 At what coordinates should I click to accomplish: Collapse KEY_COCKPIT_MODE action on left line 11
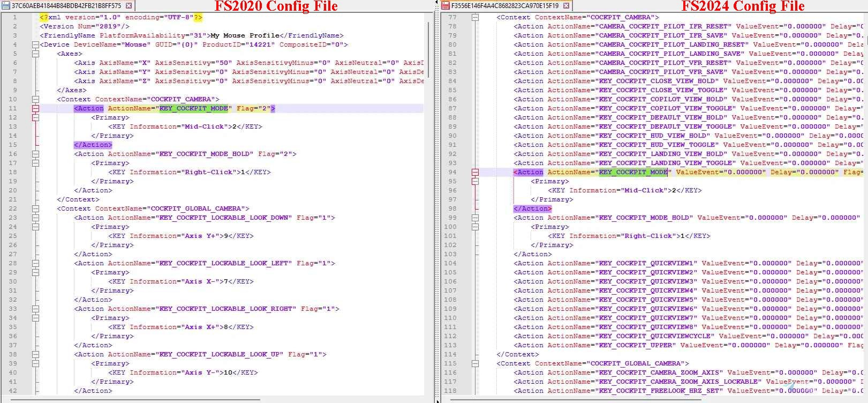pyautogui.click(x=35, y=108)
